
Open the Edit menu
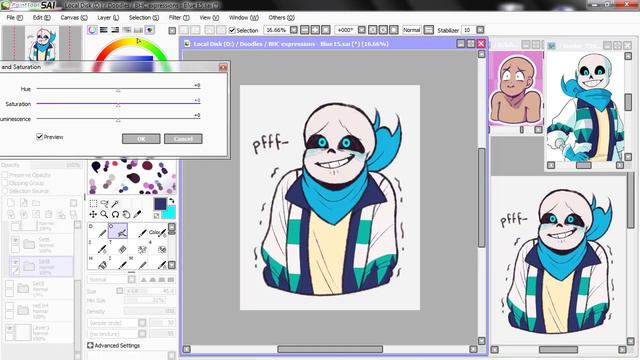(x=42, y=18)
